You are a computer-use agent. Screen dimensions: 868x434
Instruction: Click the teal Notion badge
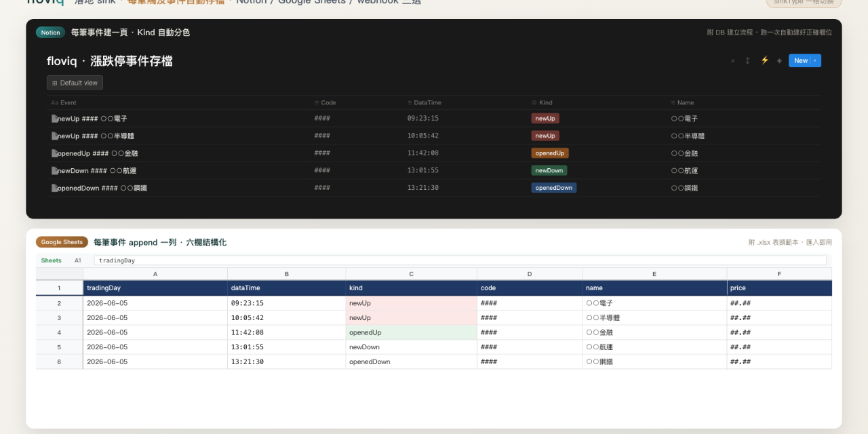coord(50,33)
